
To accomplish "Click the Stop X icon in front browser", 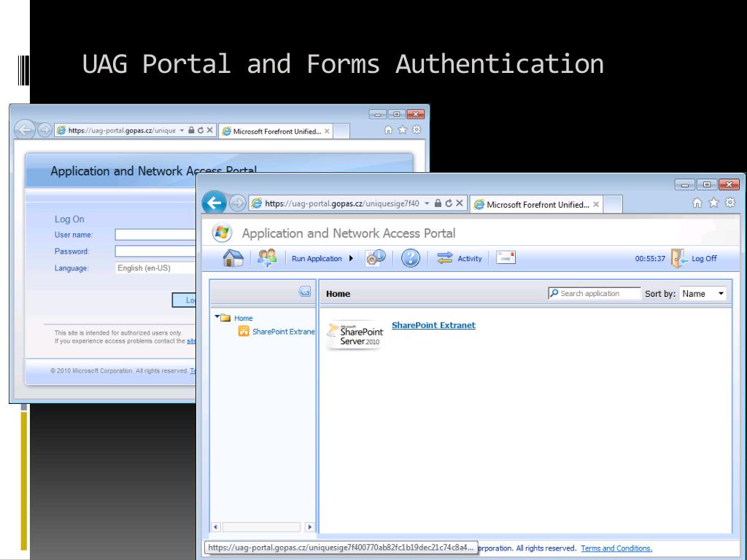I will tap(460, 203).
